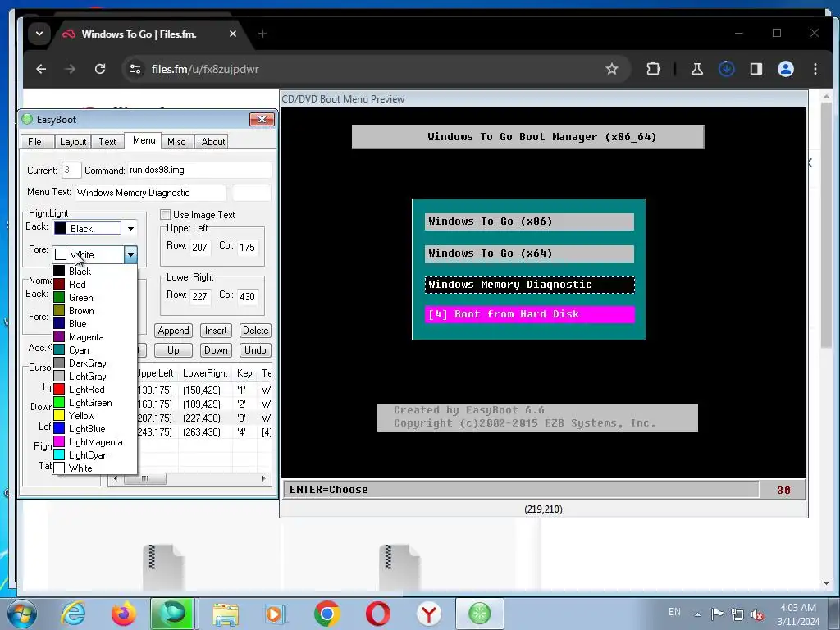Pick Green in the Fore dropdown list
The height and width of the screenshot is (630, 840).
[94, 297]
